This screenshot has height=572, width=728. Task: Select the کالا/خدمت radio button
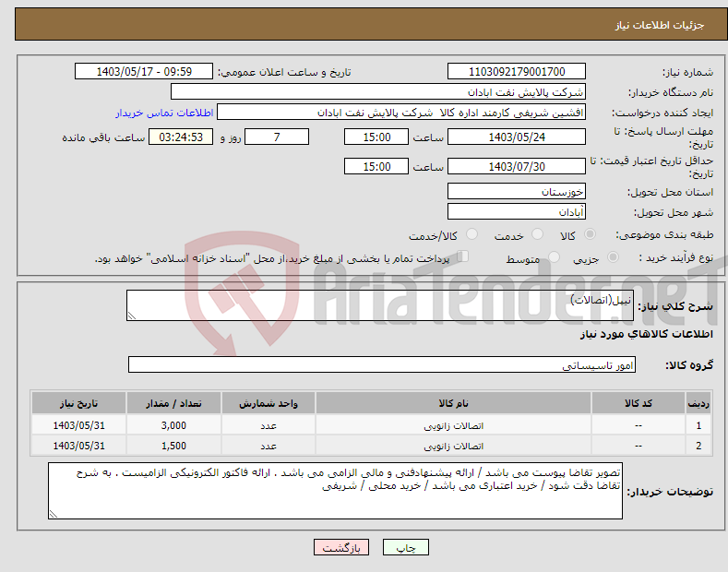point(471,234)
